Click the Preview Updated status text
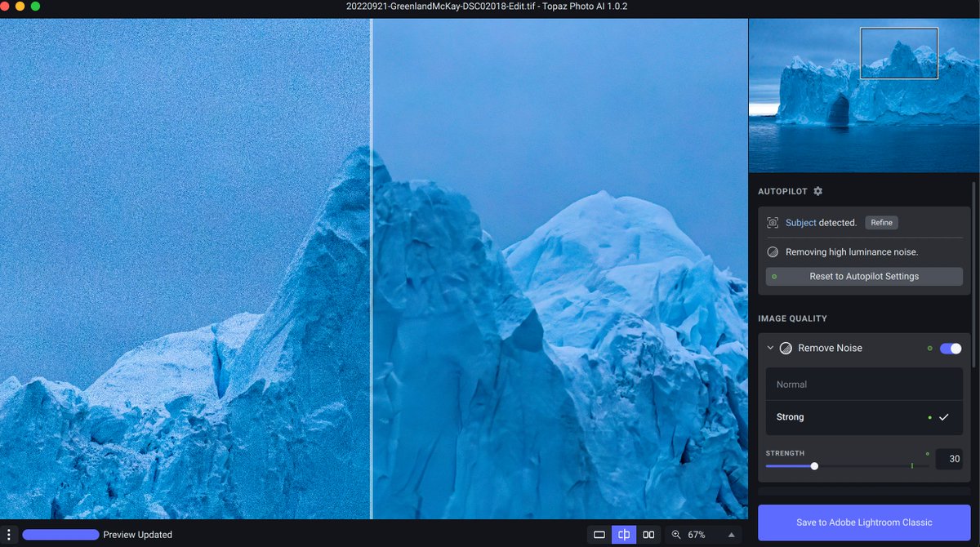Viewport: 980px width, 547px height. pyautogui.click(x=138, y=535)
